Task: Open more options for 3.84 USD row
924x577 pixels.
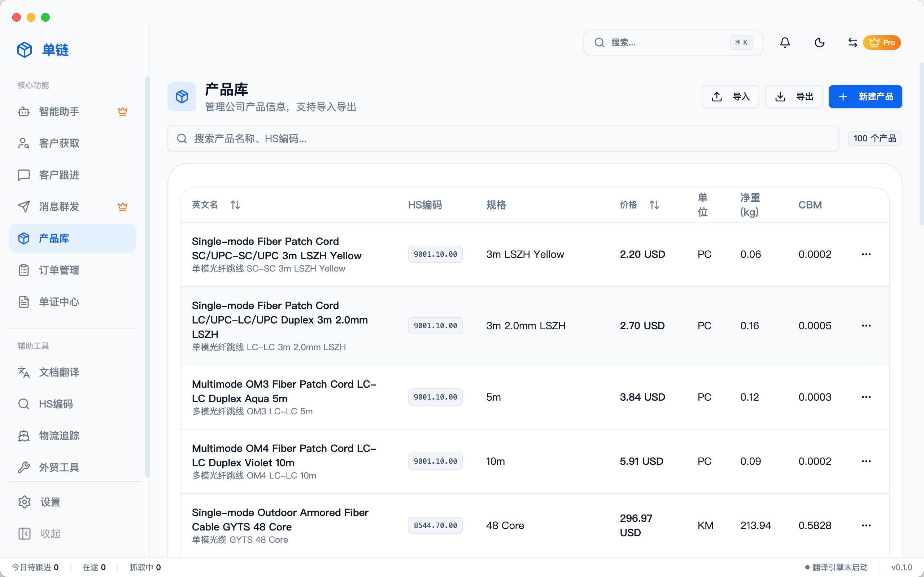Action: pos(866,397)
